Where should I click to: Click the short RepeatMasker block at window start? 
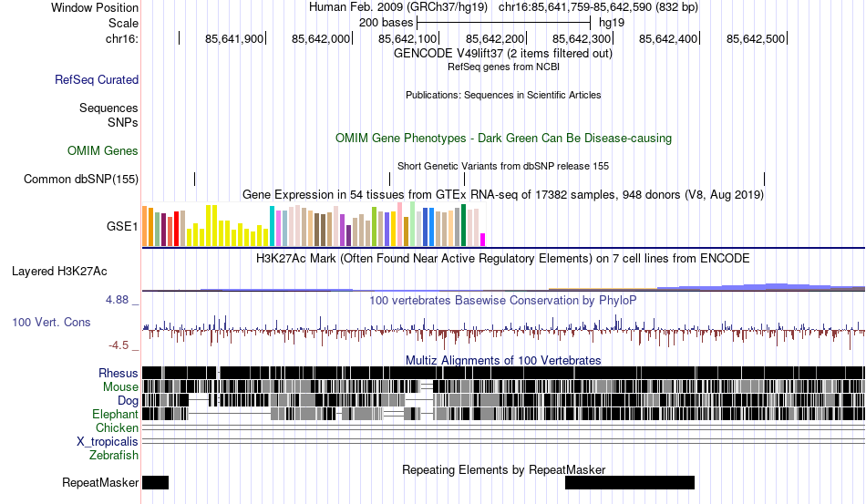[x=155, y=482]
